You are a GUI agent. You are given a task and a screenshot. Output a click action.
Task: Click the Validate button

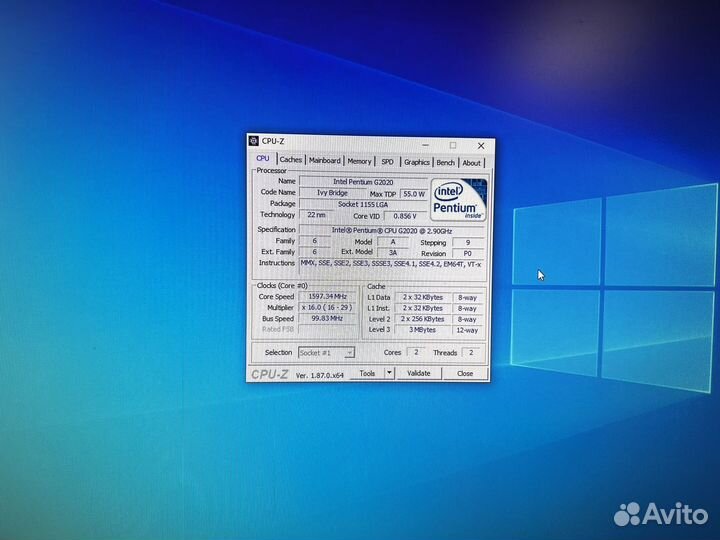[419, 373]
